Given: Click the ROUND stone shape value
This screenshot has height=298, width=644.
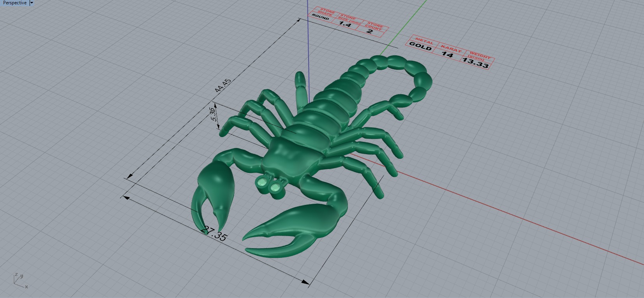Looking at the screenshot, I should tap(320, 18).
